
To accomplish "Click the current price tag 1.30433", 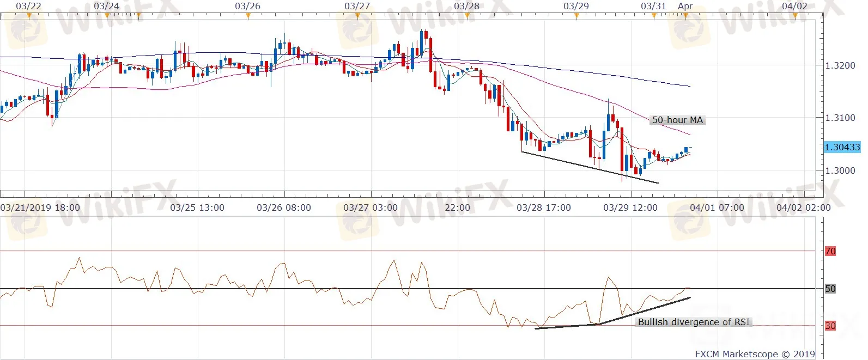I will (842, 147).
